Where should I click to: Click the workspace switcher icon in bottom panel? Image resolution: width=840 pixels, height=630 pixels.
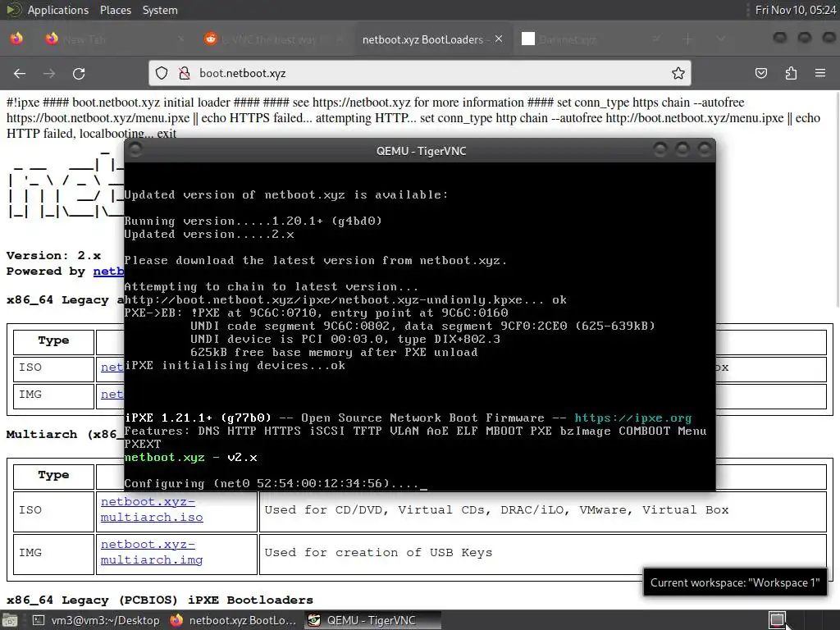(777, 620)
